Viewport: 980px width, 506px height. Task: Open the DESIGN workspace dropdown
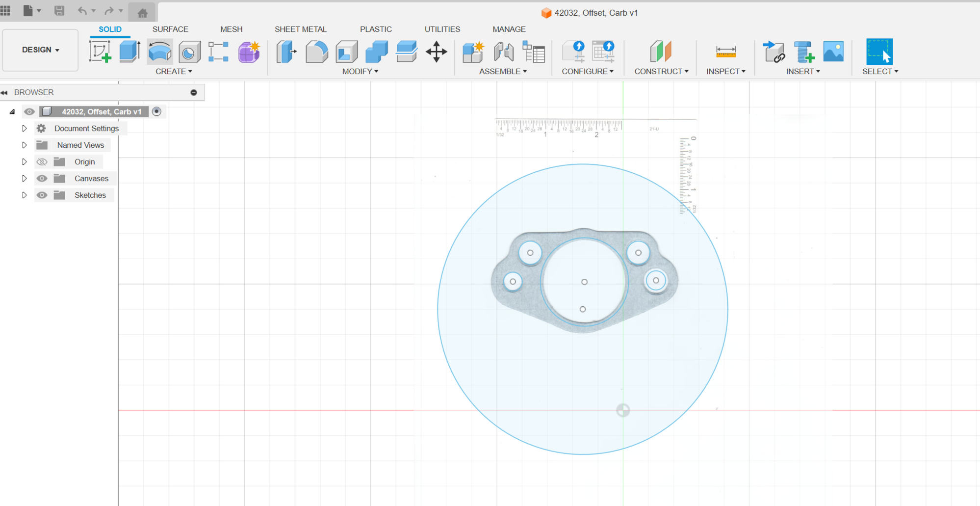40,50
